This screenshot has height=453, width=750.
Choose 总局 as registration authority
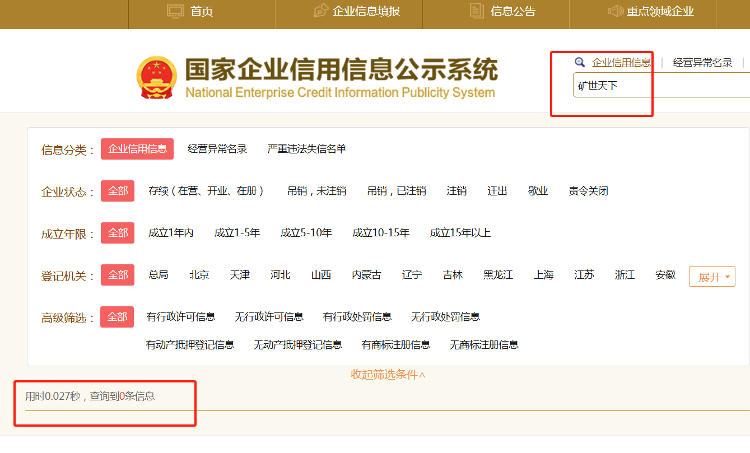pyautogui.click(x=158, y=275)
